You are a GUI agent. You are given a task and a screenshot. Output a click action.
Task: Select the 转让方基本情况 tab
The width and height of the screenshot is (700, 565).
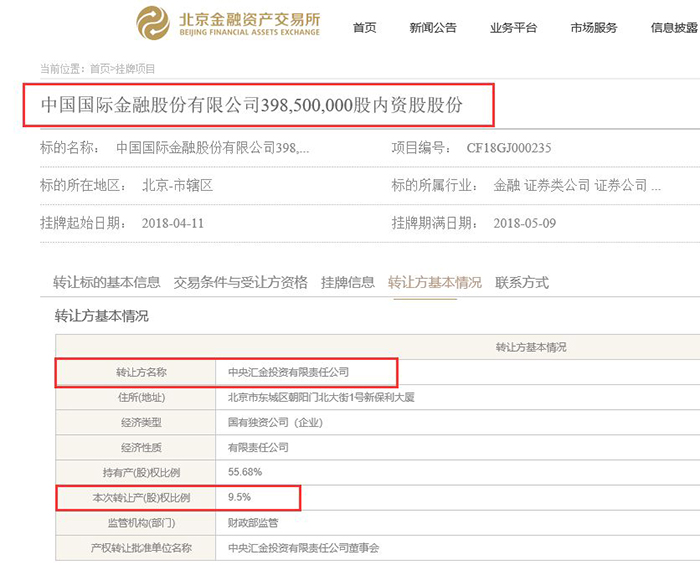point(434,282)
